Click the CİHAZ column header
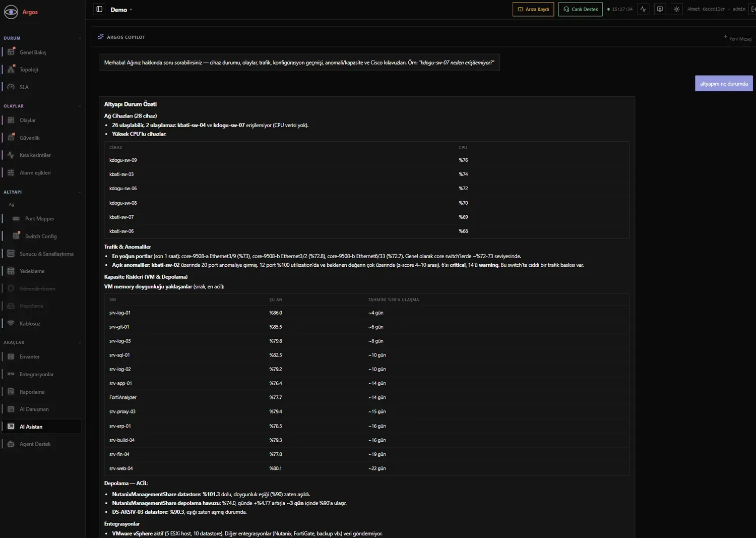This screenshot has height=538, width=756. (x=116, y=148)
